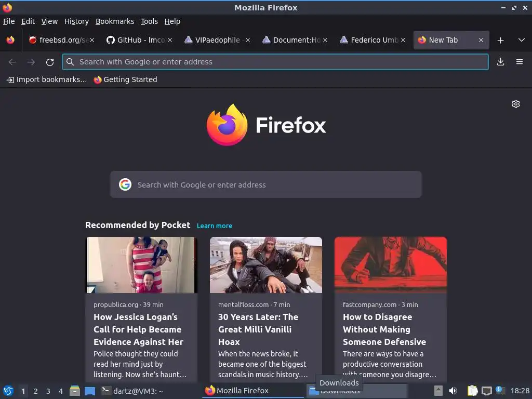Click Learn more next to Recommended by Pocket
This screenshot has height=399, width=532.
pyautogui.click(x=215, y=226)
